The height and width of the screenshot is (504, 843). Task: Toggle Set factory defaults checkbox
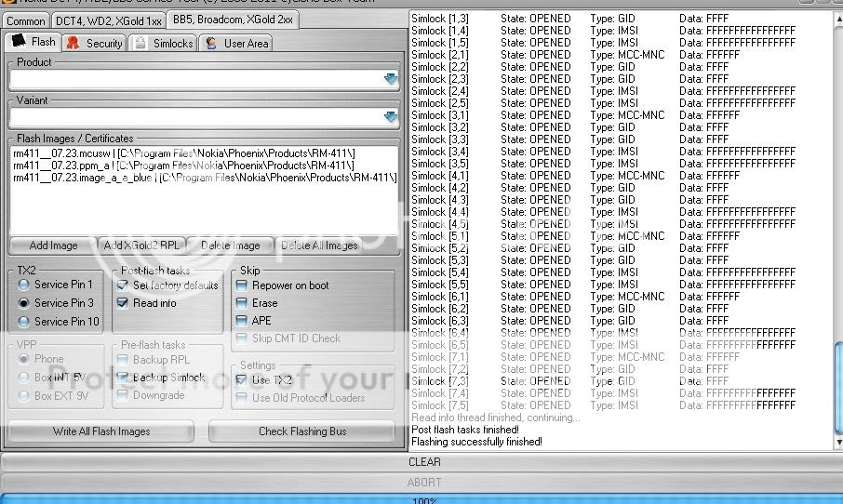(123, 285)
